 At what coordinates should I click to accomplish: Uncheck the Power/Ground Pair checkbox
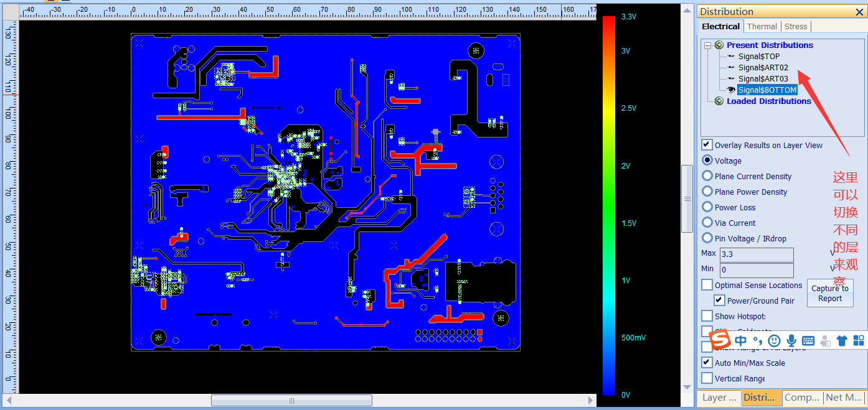pos(719,301)
